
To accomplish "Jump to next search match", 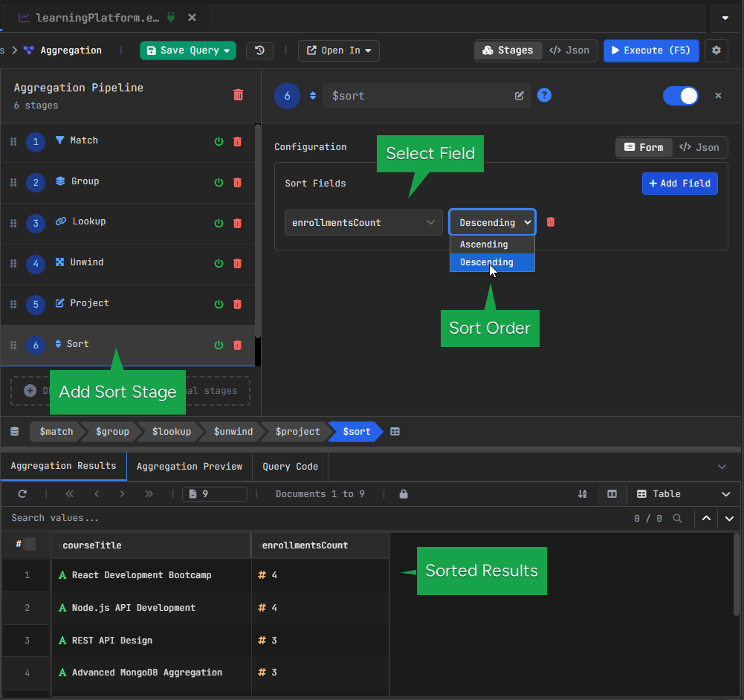I will point(729,519).
